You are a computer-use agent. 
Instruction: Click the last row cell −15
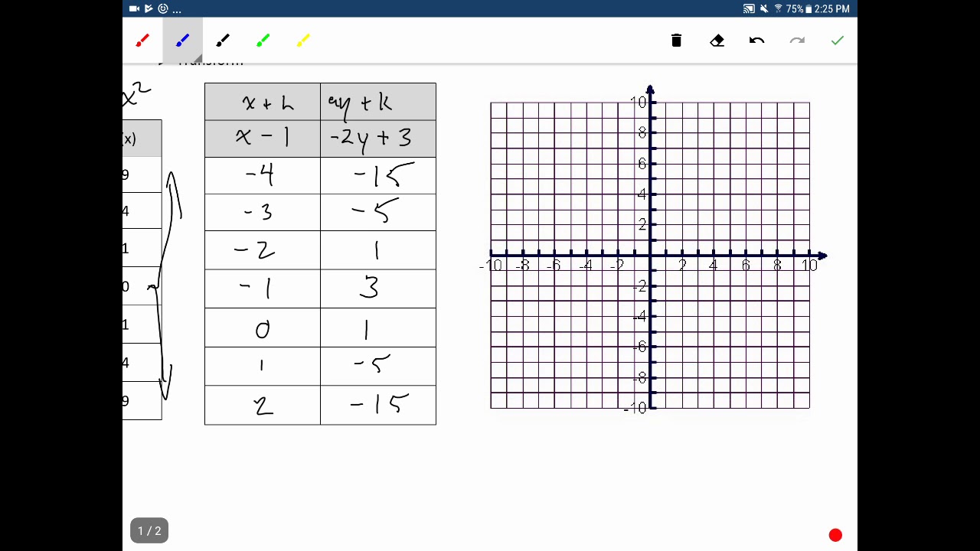378,405
